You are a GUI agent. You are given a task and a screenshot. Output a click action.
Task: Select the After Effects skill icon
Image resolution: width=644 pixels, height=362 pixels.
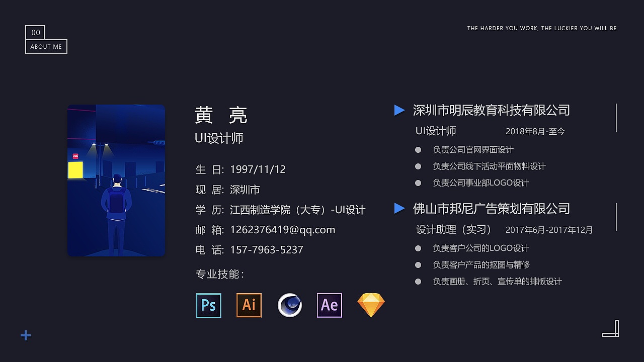[329, 305]
